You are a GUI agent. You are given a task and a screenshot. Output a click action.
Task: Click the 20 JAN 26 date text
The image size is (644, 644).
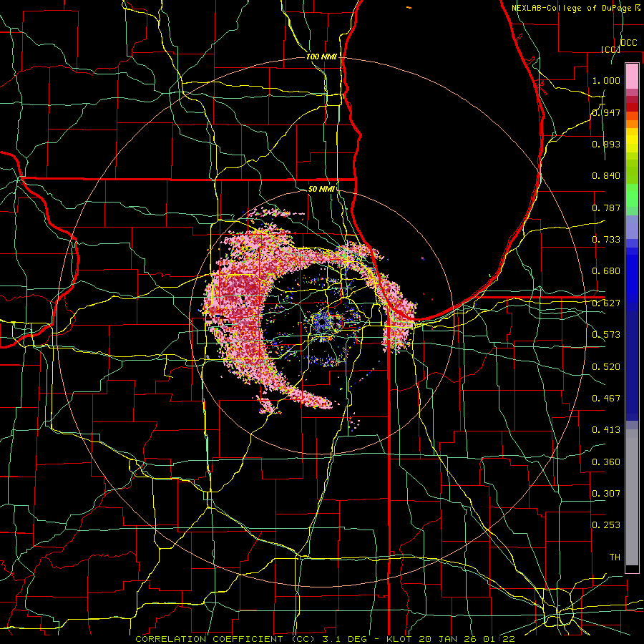(x=447, y=639)
